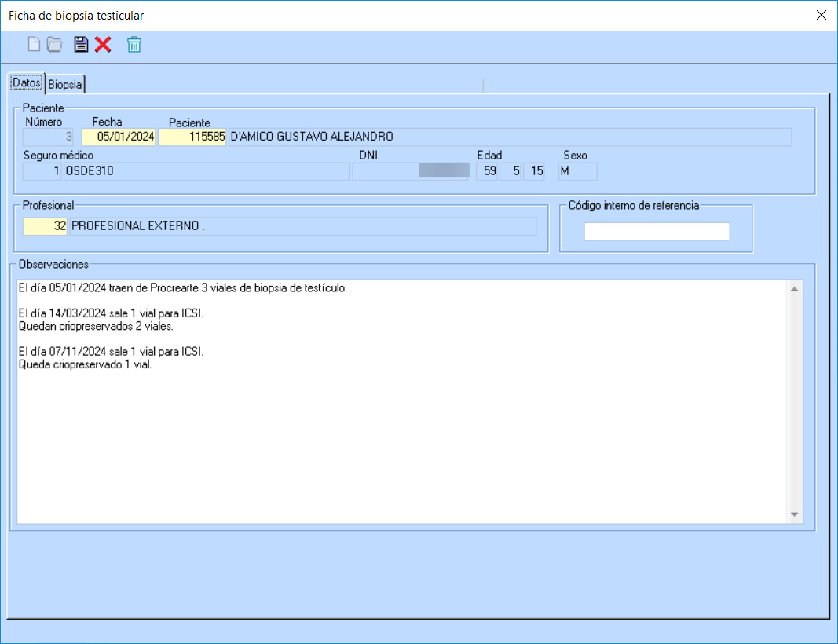
Task: Click the line about 05/01/2024 Procrearte vials
Action: click(183, 288)
